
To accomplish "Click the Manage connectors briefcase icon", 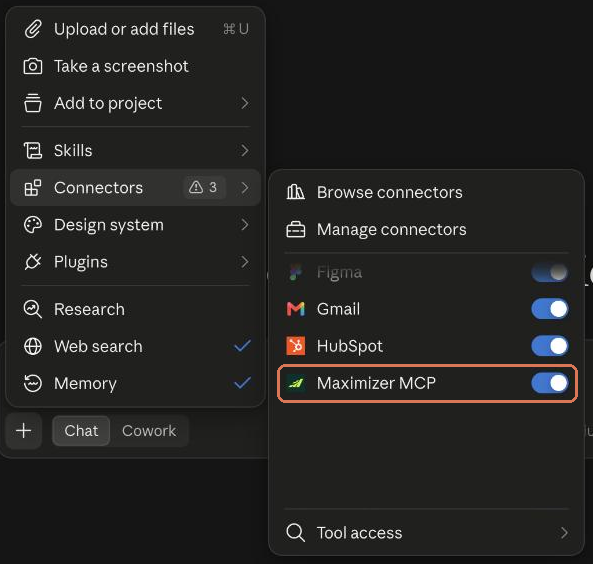I will click(x=295, y=229).
